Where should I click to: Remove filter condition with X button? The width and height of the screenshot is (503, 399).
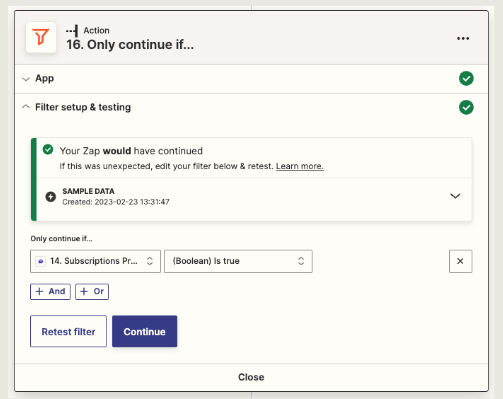pos(460,261)
